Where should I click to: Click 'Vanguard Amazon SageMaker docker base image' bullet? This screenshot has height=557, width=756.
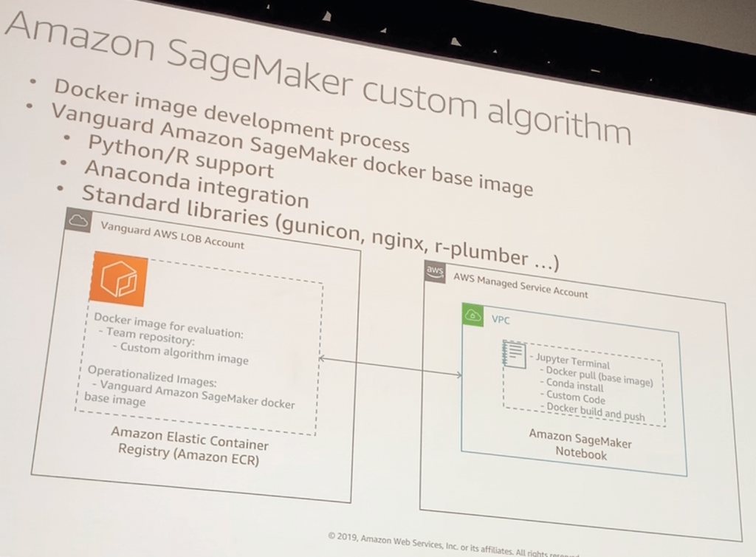(x=292, y=151)
